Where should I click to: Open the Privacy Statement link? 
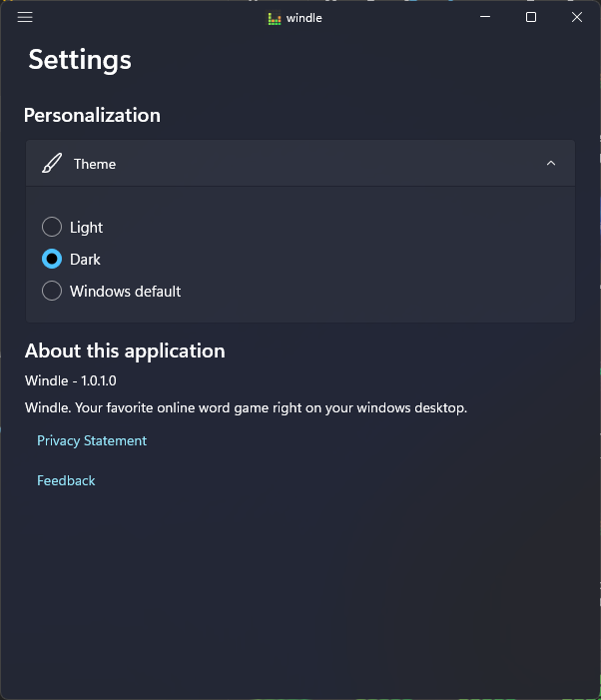[92, 440]
